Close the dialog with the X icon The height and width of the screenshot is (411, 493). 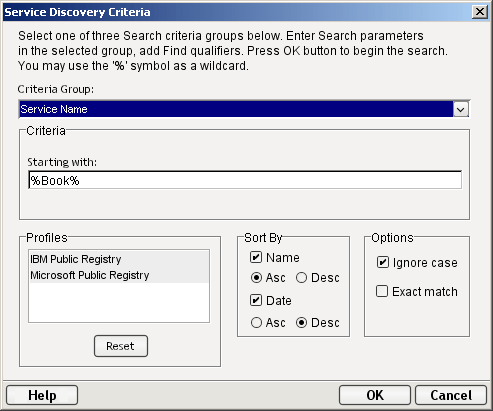click(x=480, y=12)
